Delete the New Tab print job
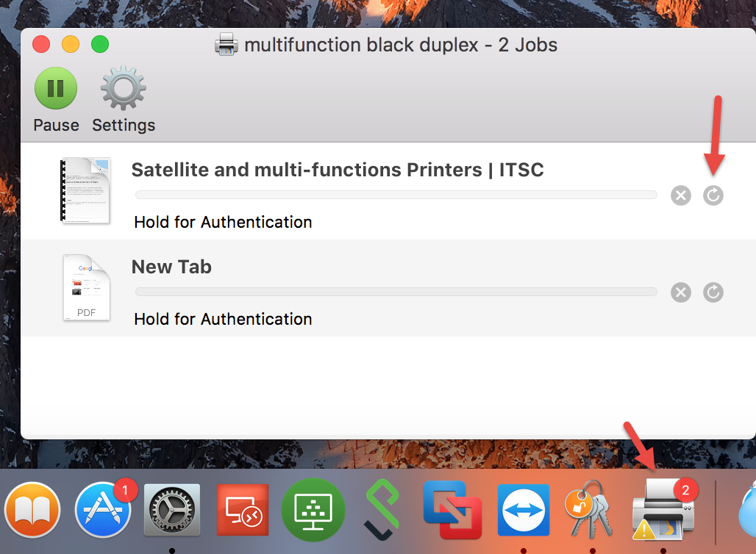This screenshot has width=756, height=554. [x=681, y=292]
